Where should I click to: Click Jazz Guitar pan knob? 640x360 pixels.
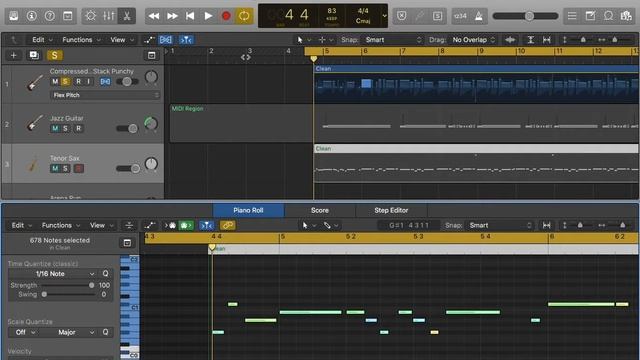point(151,123)
